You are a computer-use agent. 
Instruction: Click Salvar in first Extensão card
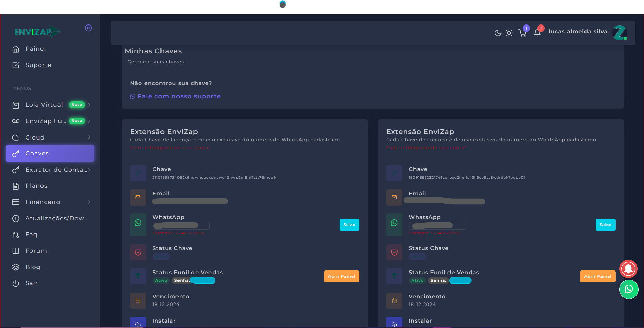click(x=349, y=225)
